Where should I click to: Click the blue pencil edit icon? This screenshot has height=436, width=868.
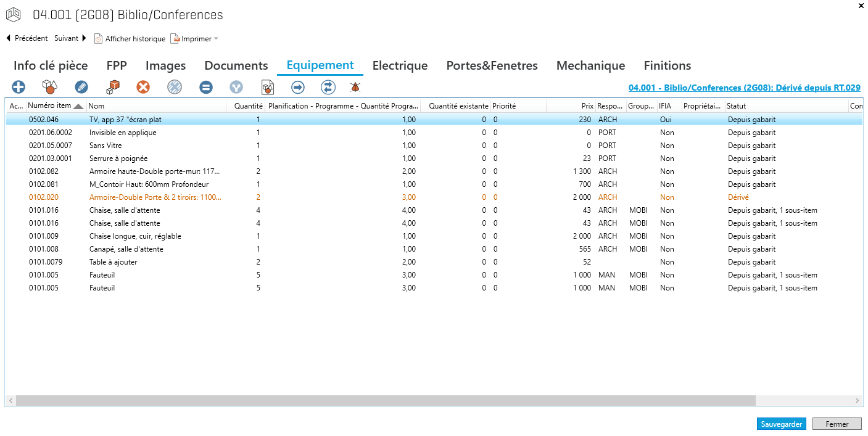coord(81,88)
